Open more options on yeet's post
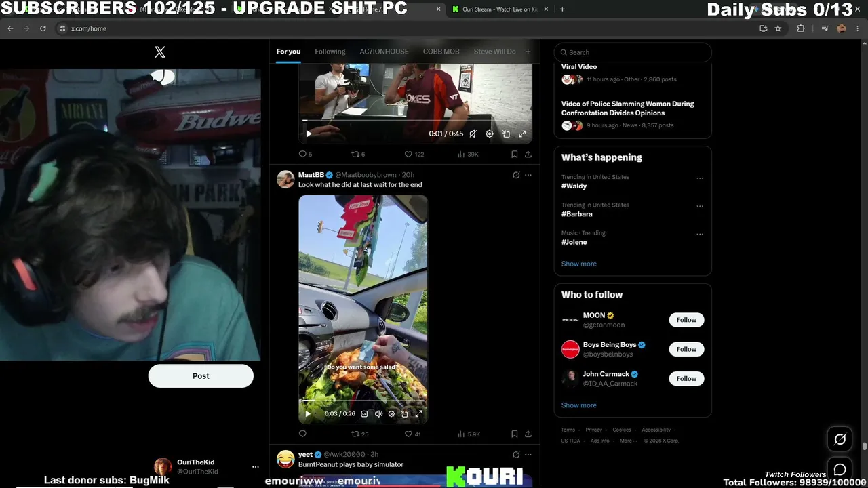 528,455
